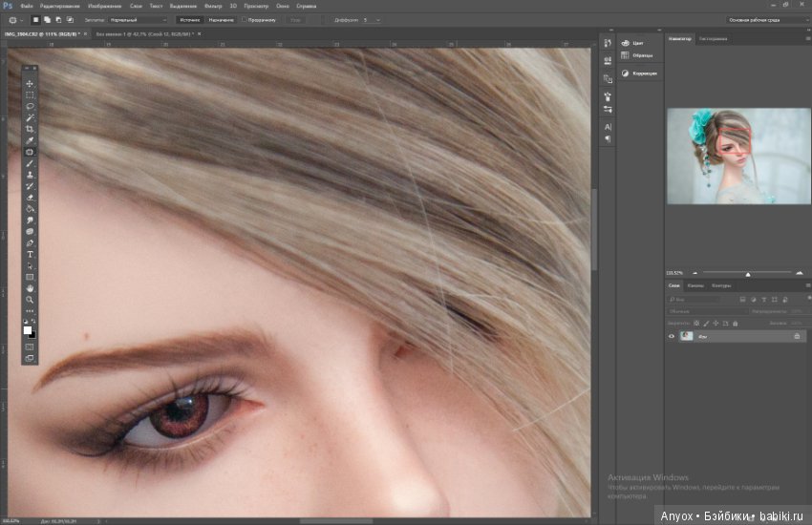Toggle Quick Mask mode icon
This screenshot has width=812, height=525.
click(x=30, y=346)
